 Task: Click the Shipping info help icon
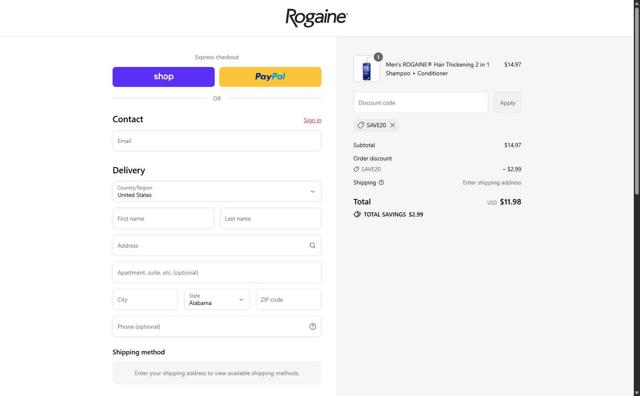[x=381, y=183]
